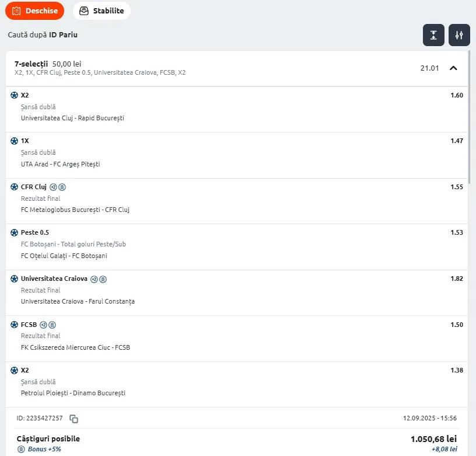Click the football icon beside CFR Cluj

[x=14, y=187]
